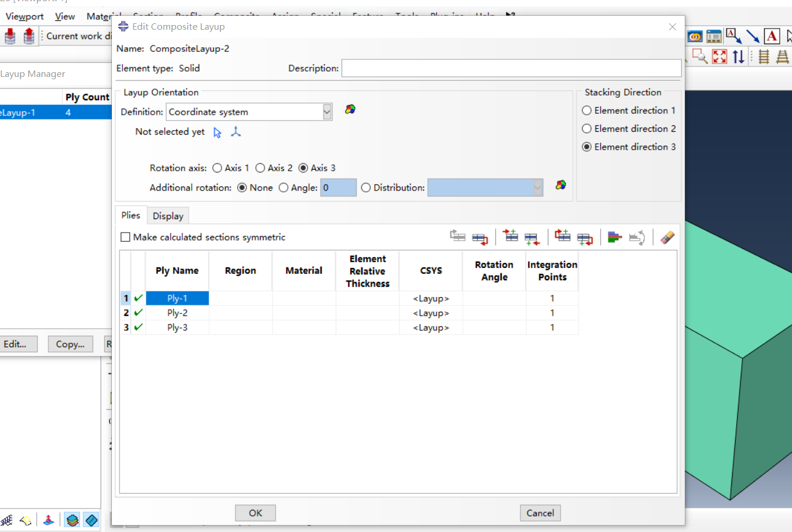Screen dimensions: 792x532
Task: Select Angle for additional rotation
Action: (283, 188)
